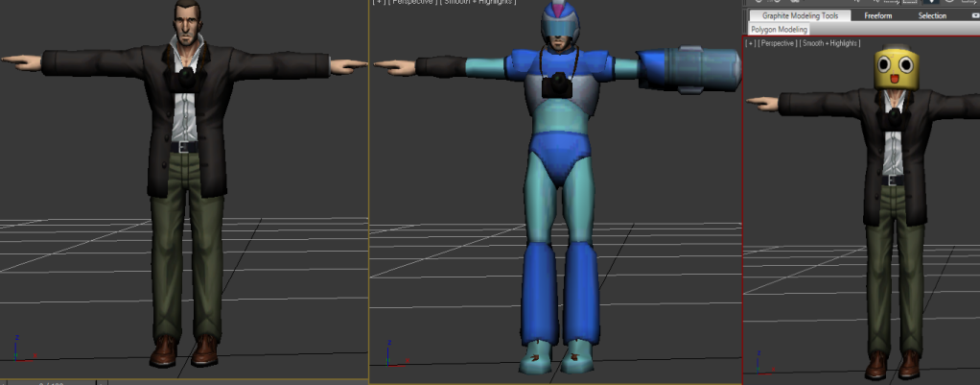This screenshot has height=385, width=980.
Task: Expand the Polygon Modeling panel
Action: pos(779,30)
